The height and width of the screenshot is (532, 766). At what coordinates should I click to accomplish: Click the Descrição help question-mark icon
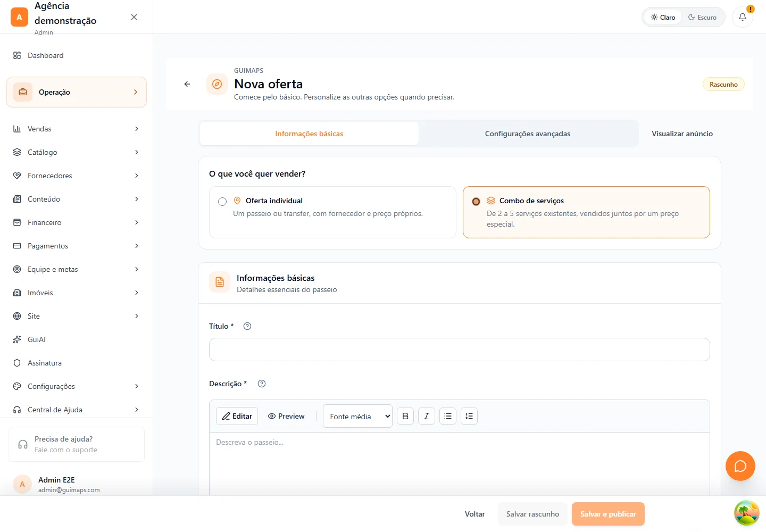(x=262, y=384)
